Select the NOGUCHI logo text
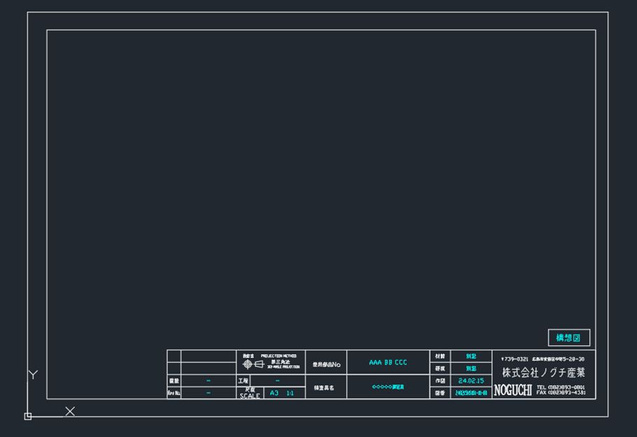The width and height of the screenshot is (637, 437). [x=513, y=390]
